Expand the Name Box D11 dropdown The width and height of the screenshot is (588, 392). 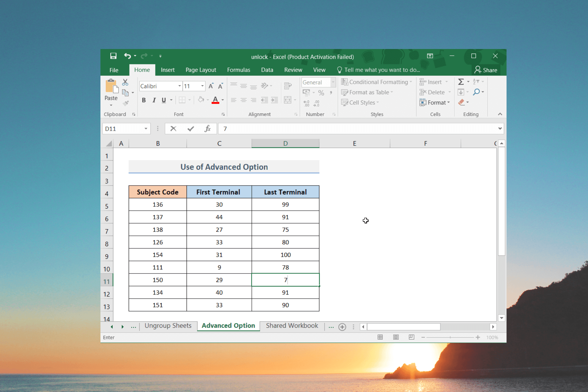pos(146,129)
